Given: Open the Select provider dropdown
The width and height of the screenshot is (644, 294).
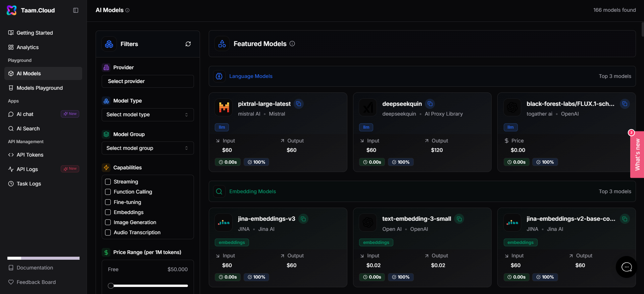Looking at the screenshot, I should (x=148, y=81).
